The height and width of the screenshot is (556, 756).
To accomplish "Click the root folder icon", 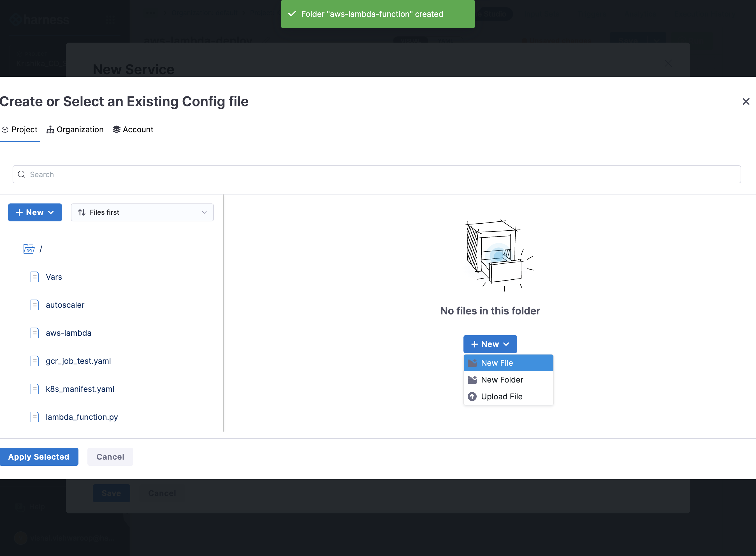I will click(29, 249).
